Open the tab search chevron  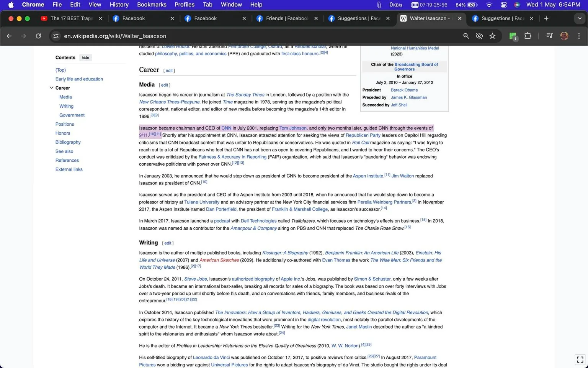[580, 18]
